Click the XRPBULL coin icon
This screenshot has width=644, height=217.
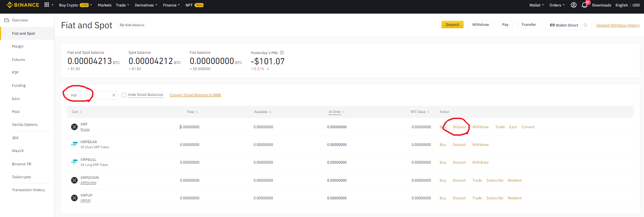pos(74,162)
